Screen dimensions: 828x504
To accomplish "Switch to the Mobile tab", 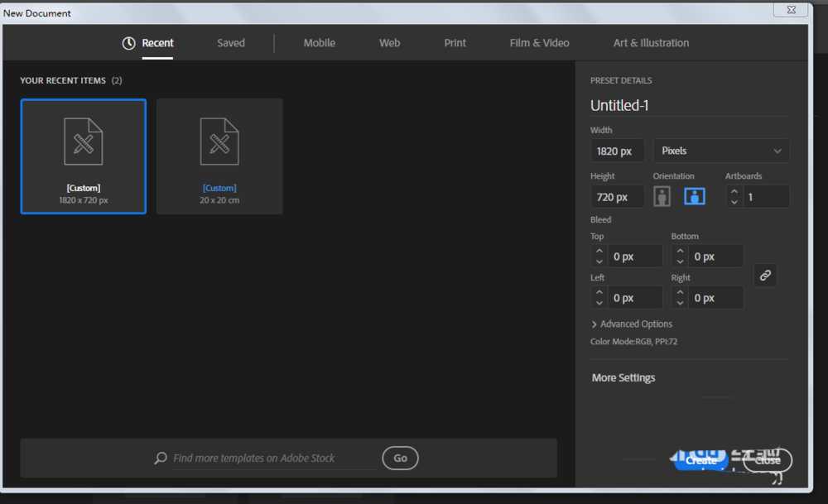I will [x=319, y=43].
